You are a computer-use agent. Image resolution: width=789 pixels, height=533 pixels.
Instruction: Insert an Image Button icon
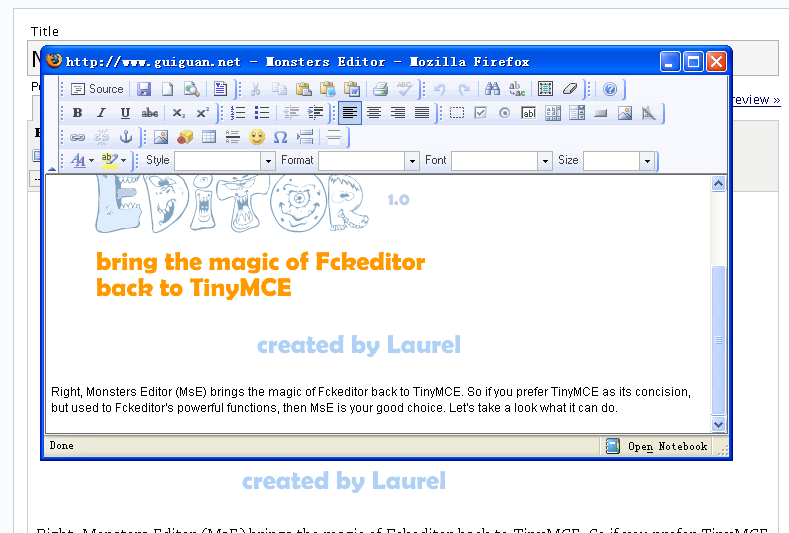pyautogui.click(x=624, y=113)
